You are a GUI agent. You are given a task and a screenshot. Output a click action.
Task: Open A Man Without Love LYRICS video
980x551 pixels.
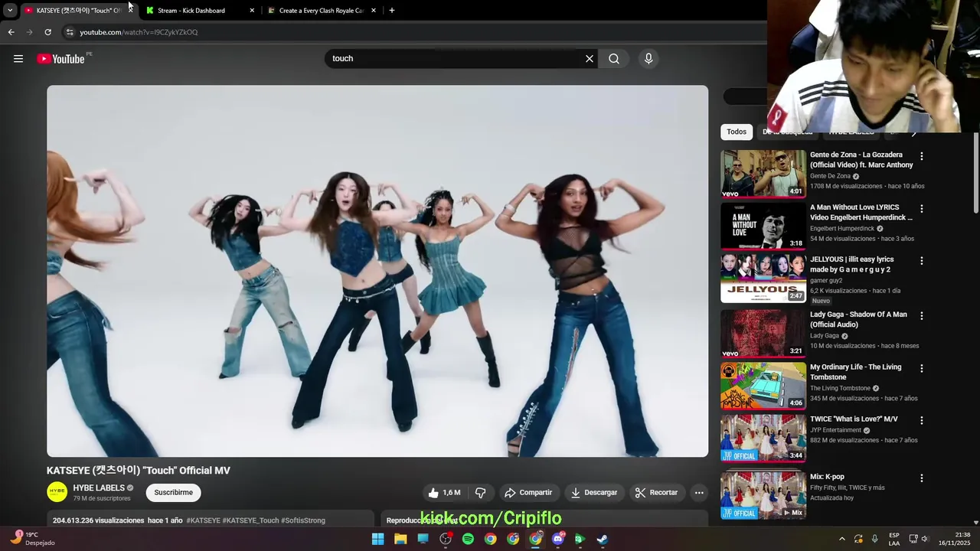click(861, 212)
